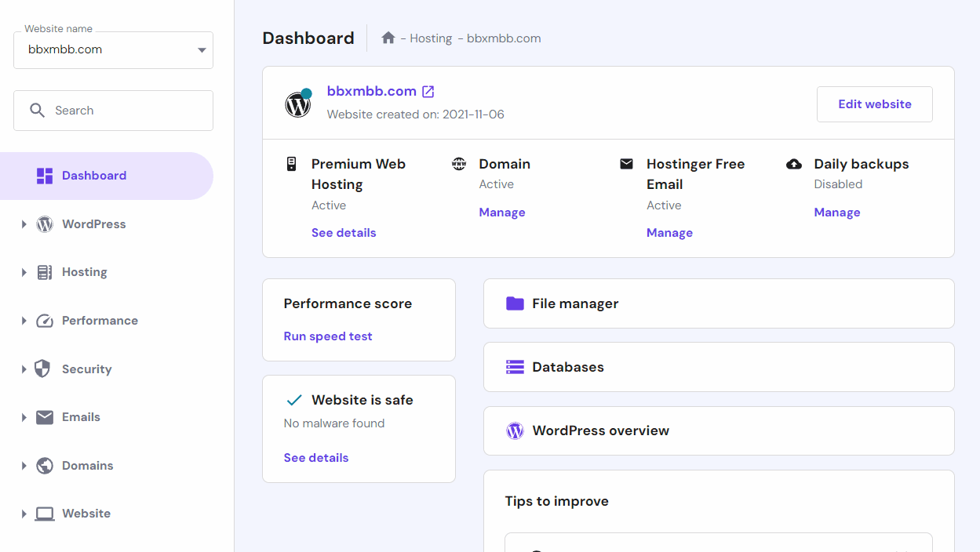Click the Disabled status under Daily backups

click(838, 184)
